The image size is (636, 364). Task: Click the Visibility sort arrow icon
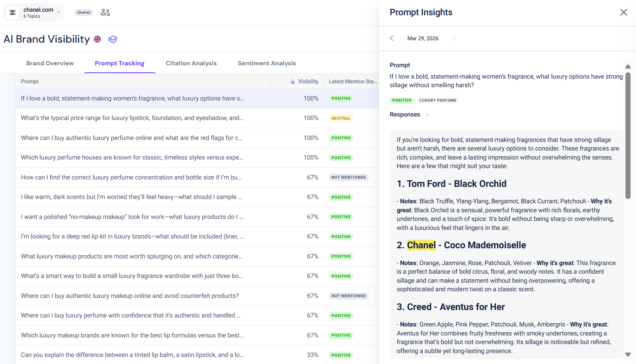(293, 81)
